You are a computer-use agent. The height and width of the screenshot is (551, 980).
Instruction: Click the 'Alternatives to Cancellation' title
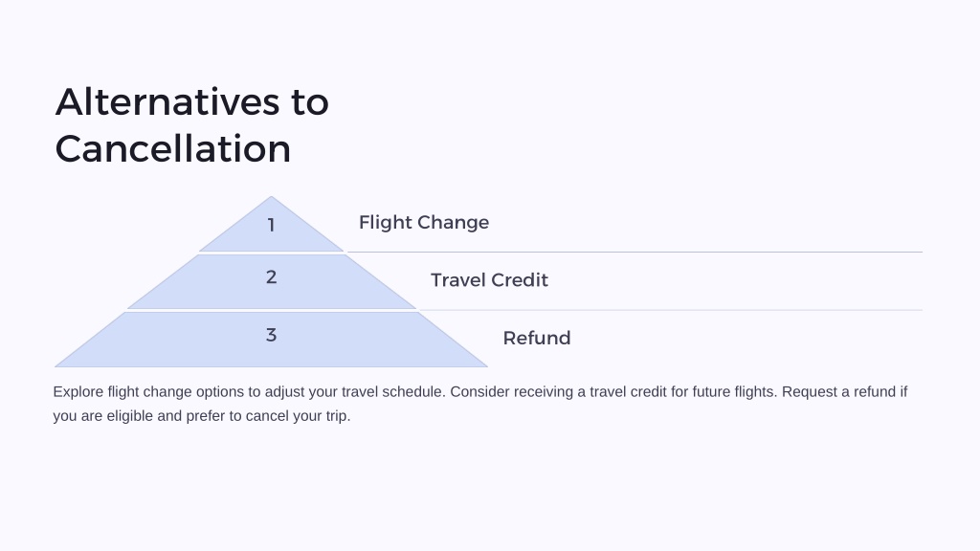[191, 125]
